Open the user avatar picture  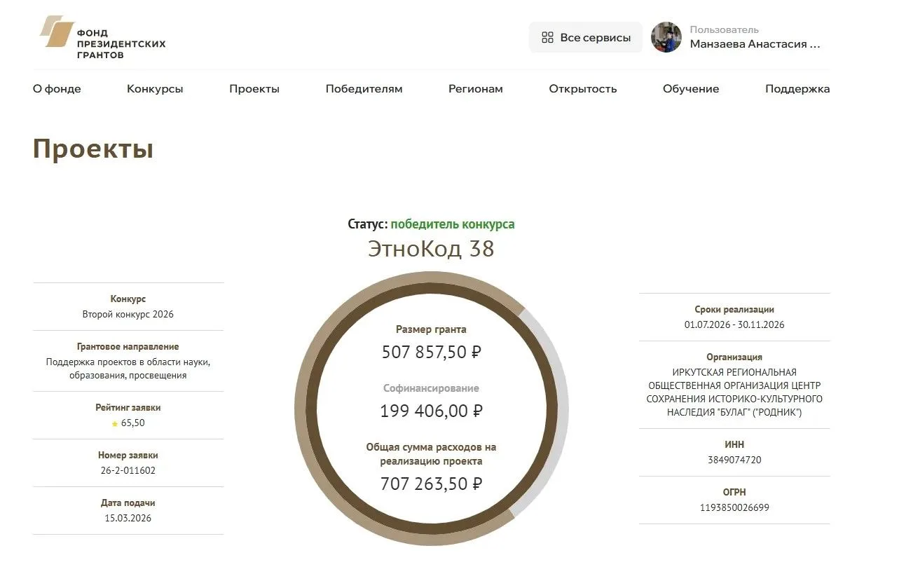point(666,37)
